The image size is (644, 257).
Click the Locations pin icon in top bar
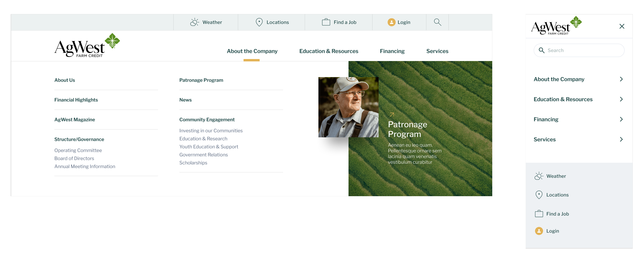click(259, 22)
